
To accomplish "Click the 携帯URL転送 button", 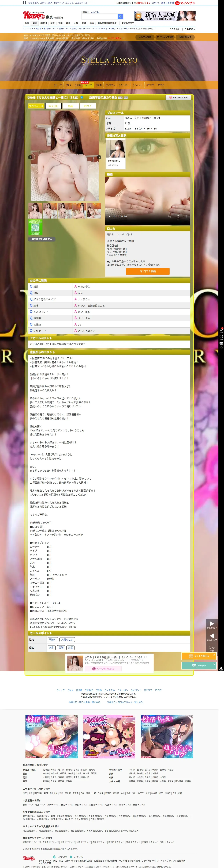I will 185,37.
